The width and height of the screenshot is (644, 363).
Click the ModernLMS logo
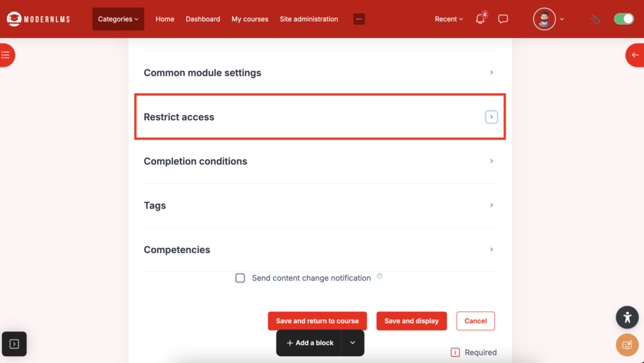coord(38,20)
